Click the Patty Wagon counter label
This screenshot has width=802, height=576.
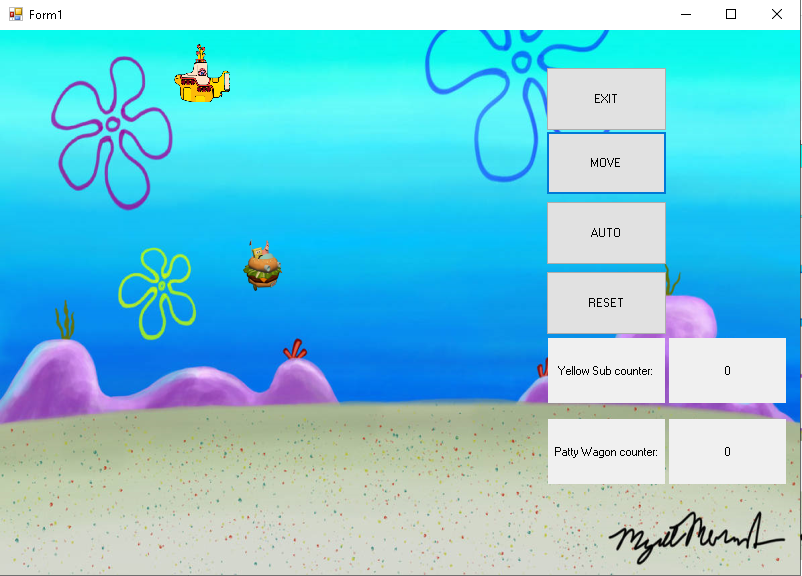[606, 452]
